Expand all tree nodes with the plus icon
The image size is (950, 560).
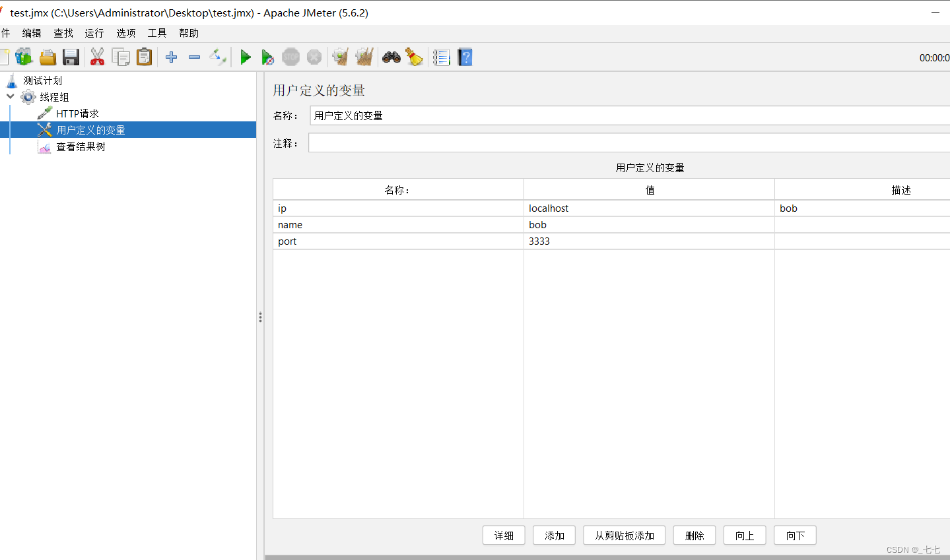coord(171,57)
